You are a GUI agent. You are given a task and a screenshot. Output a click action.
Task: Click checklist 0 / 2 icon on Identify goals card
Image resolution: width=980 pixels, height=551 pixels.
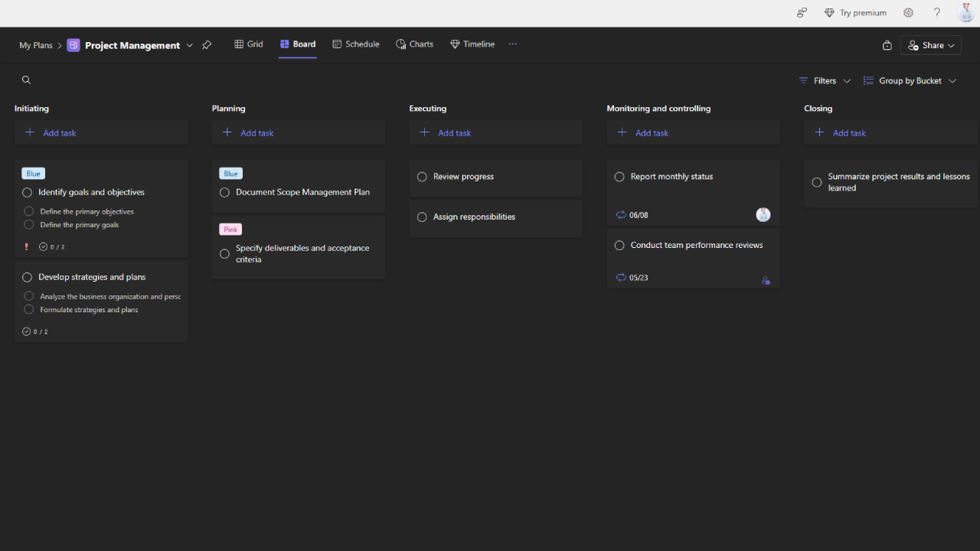[x=43, y=246]
